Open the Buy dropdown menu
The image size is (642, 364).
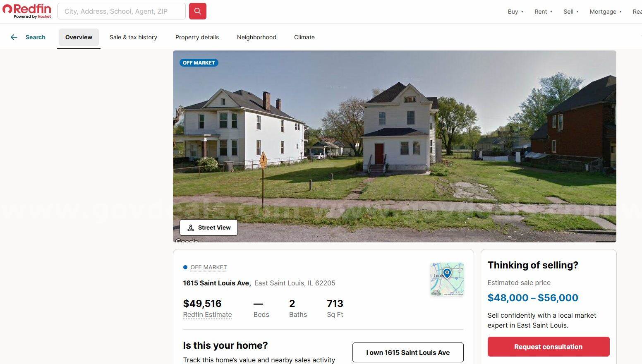pyautogui.click(x=515, y=12)
